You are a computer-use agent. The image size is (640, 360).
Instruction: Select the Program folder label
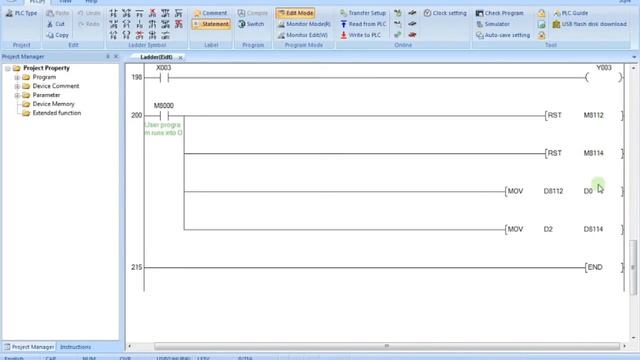pos(44,77)
